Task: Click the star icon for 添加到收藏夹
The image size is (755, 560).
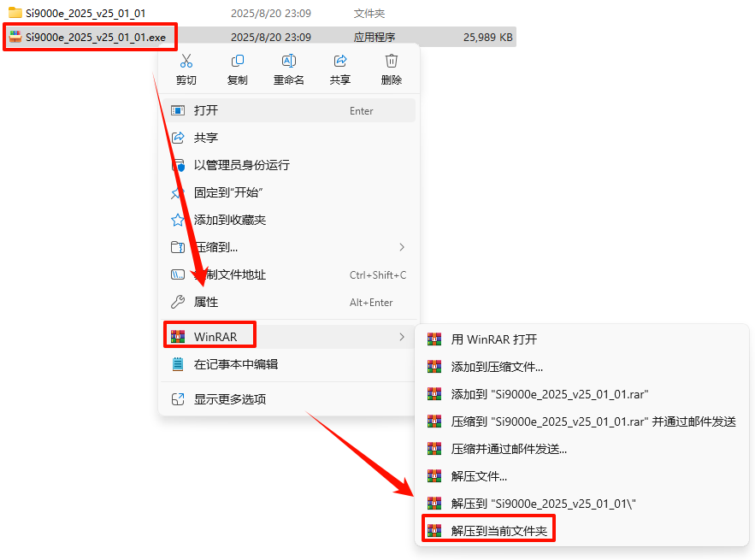Action: coord(178,220)
